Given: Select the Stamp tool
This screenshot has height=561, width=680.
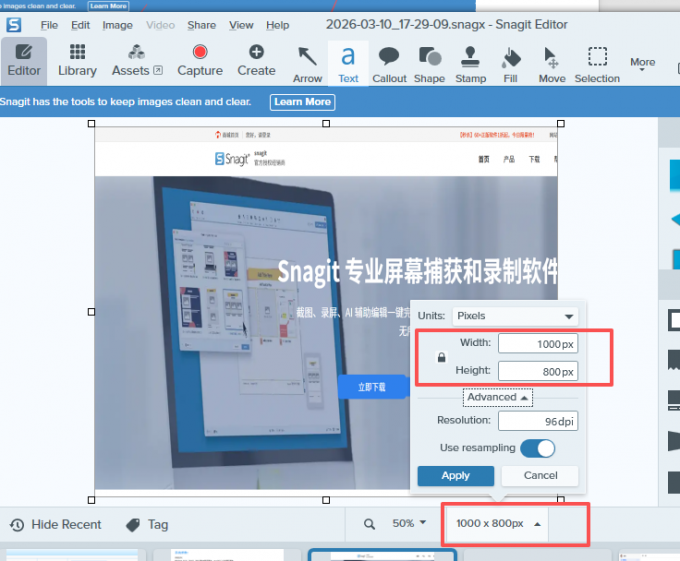Looking at the screenshot, I should click(x=470, y=61).
